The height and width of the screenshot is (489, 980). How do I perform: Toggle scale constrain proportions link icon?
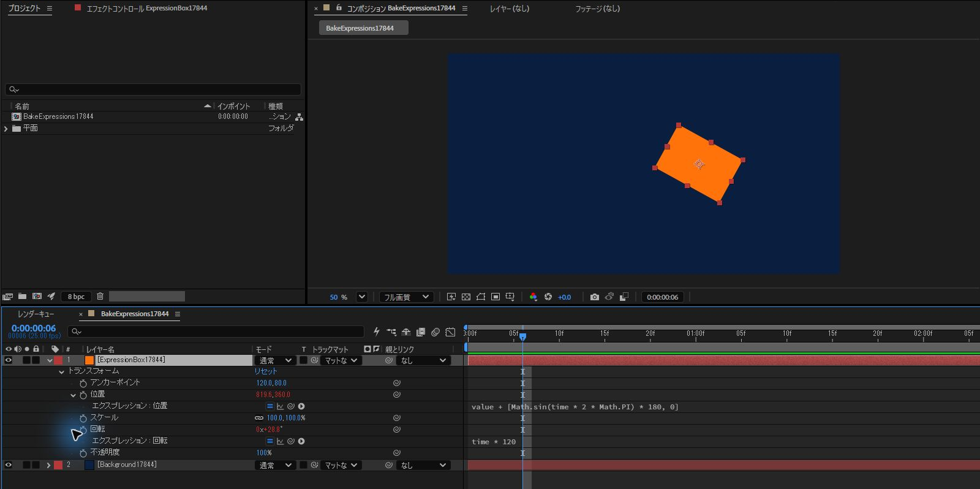[x=259, y=418]
